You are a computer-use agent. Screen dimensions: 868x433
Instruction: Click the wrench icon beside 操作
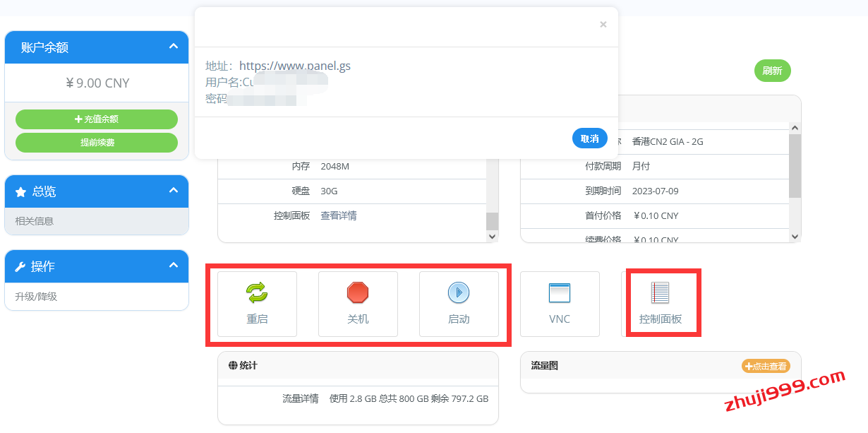(20, 267)
